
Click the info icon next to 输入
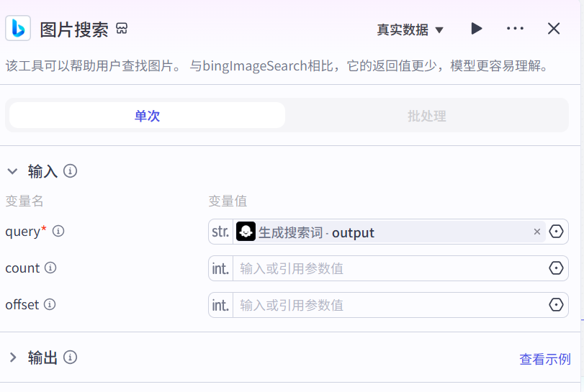70,171
